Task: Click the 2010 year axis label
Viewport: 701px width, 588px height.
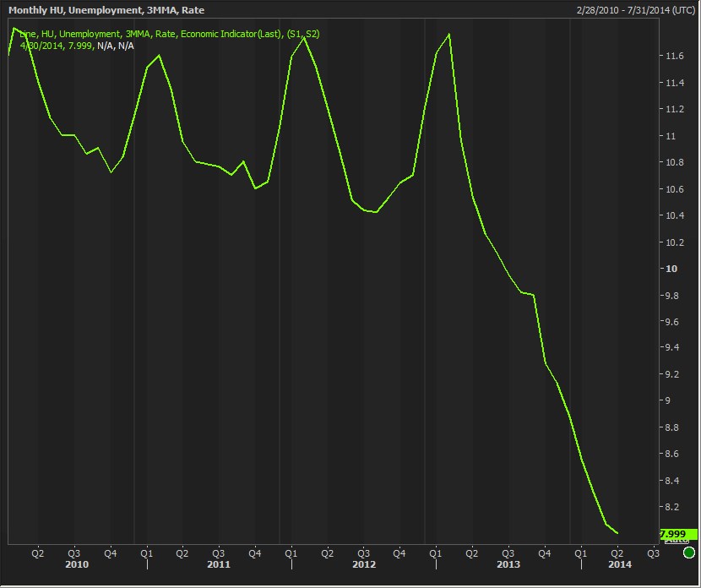Action: (77, 564)
